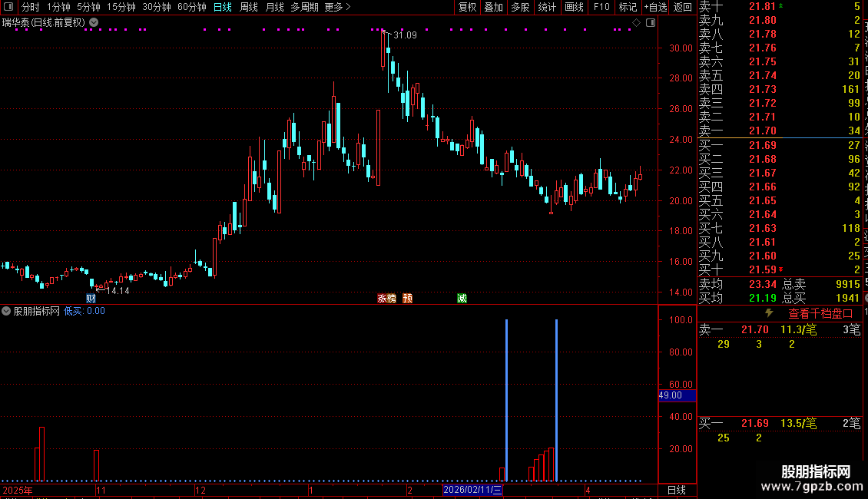868x499 pixels.
Task: Click the 2026/02/11 date marker
Action: point(472,490)
